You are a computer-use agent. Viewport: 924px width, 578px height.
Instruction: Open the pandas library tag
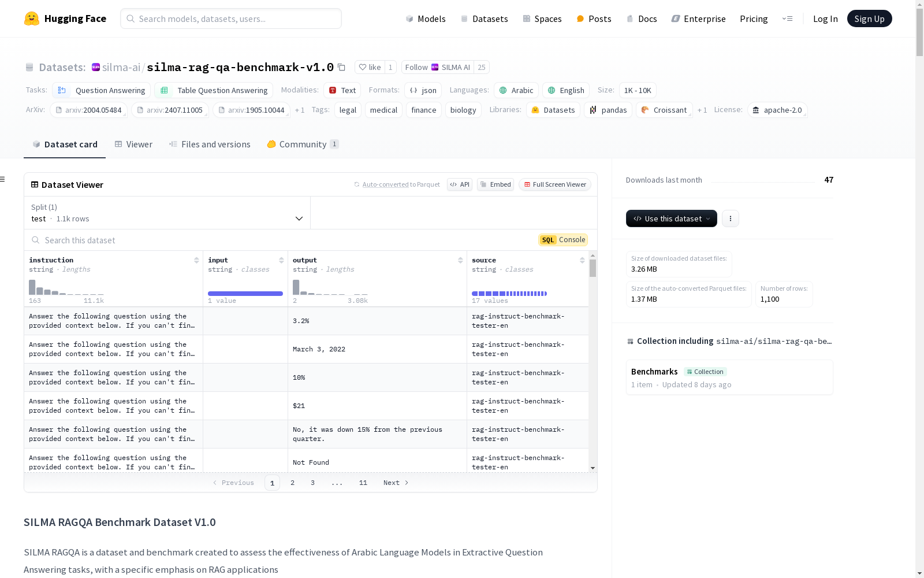click(608, 110)
